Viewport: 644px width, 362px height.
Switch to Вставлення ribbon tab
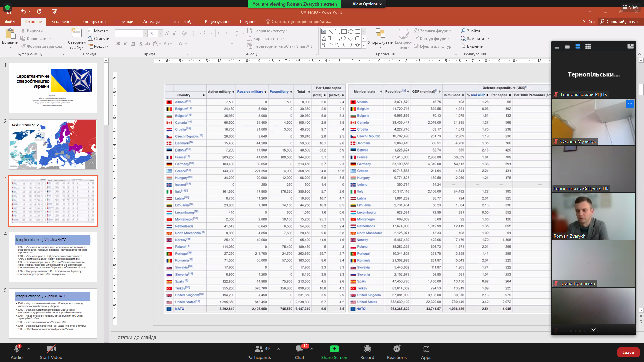pyautogui.click(x=62, y=22)
